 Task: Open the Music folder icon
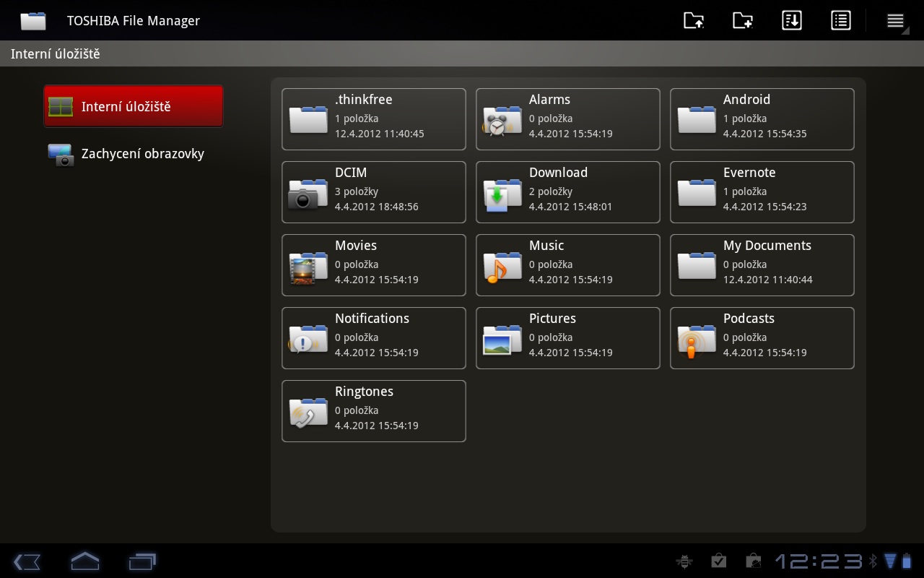[x=502, y=267]
